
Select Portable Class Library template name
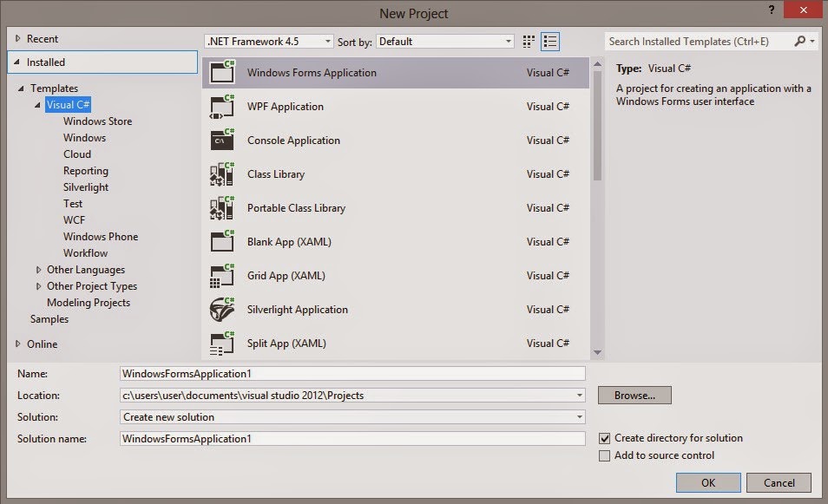coord(296,207)
